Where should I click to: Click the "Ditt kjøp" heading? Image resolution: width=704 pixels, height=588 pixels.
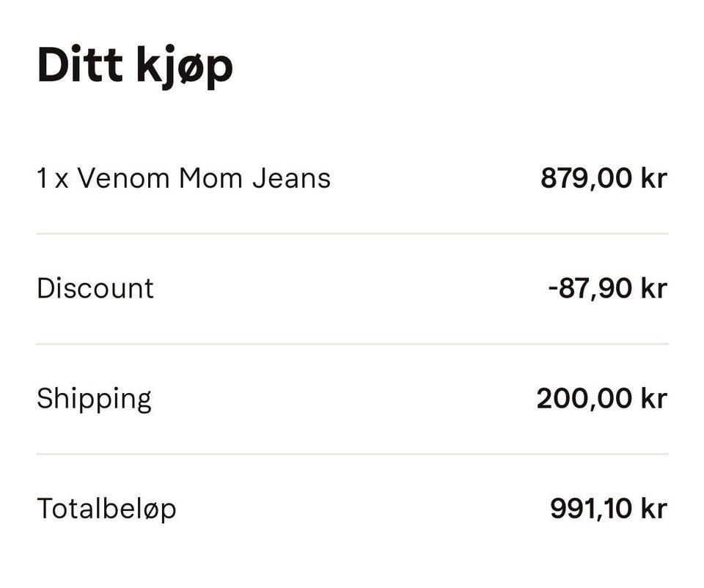point(135,66)
